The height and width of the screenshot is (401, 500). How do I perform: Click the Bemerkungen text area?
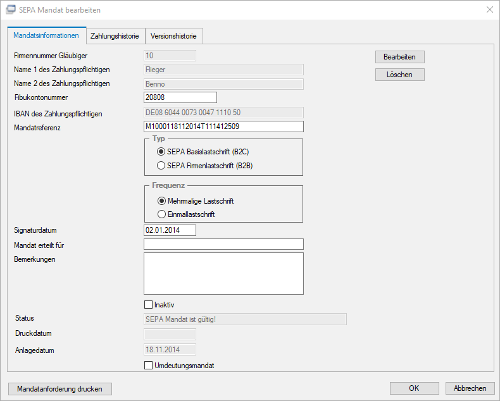click(224, 273)
